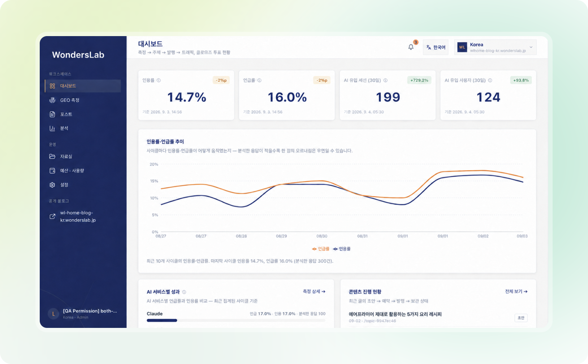Image resolution: width=588 pixels, height=364 pixels.
Task: Click the 포스트 document icon
Action: (x=52, y=114)
